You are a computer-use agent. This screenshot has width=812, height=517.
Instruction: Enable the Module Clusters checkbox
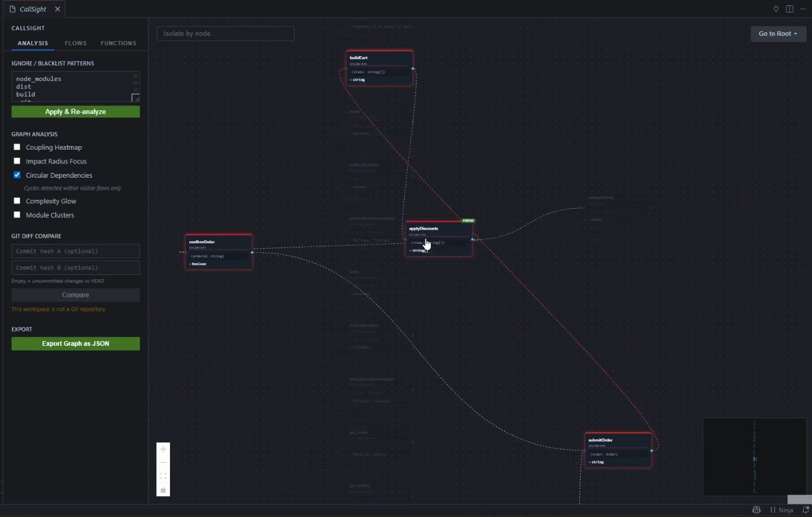tap(17, 215)
